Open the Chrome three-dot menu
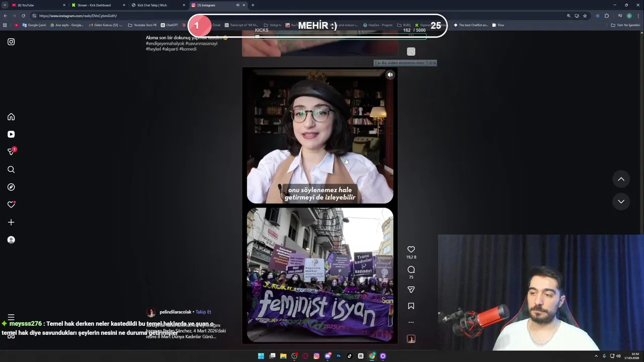 click(x=638, y=16)
